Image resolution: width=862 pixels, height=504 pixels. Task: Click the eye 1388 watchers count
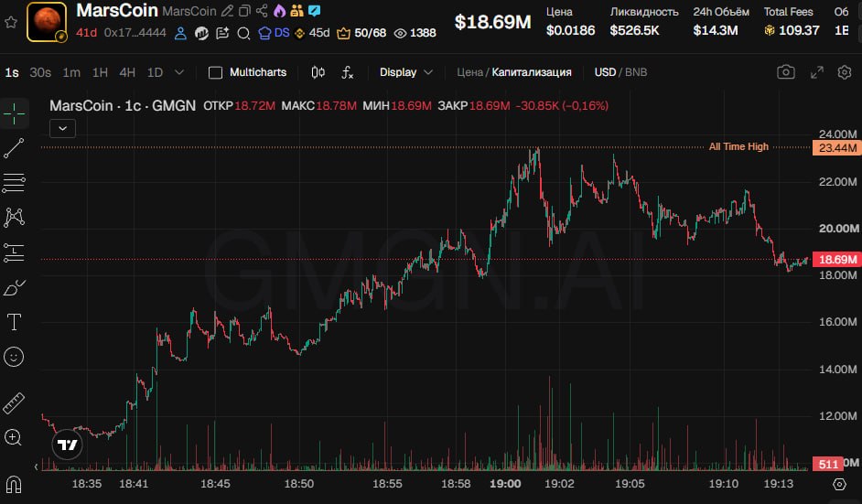click(x=415, y=33)
